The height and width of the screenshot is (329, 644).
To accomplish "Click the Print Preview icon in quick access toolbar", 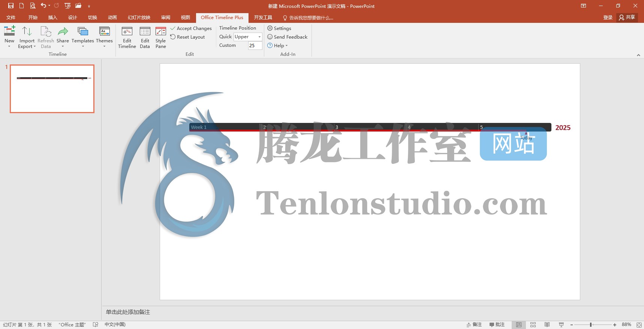I will click(33, 6).
